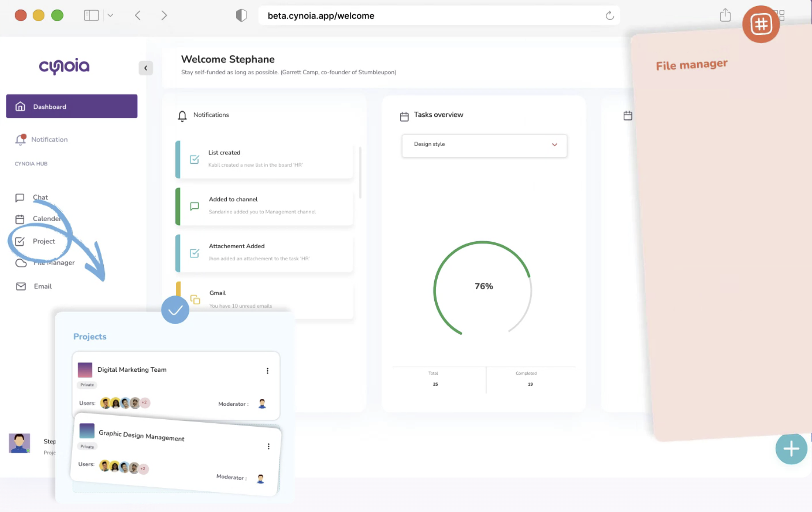812x512 pixels.
Task: Click List created notification check icon
Action: tap(194, 159)
